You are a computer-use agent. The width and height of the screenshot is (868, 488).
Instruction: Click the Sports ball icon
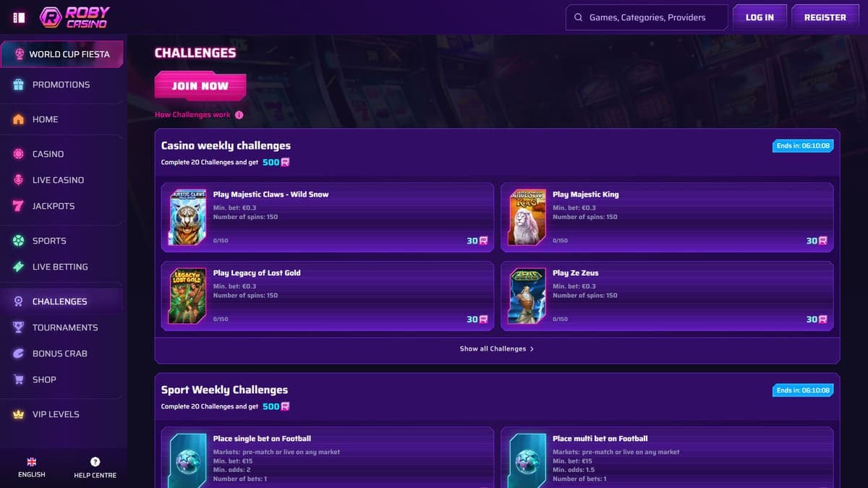tap(19, 241)
